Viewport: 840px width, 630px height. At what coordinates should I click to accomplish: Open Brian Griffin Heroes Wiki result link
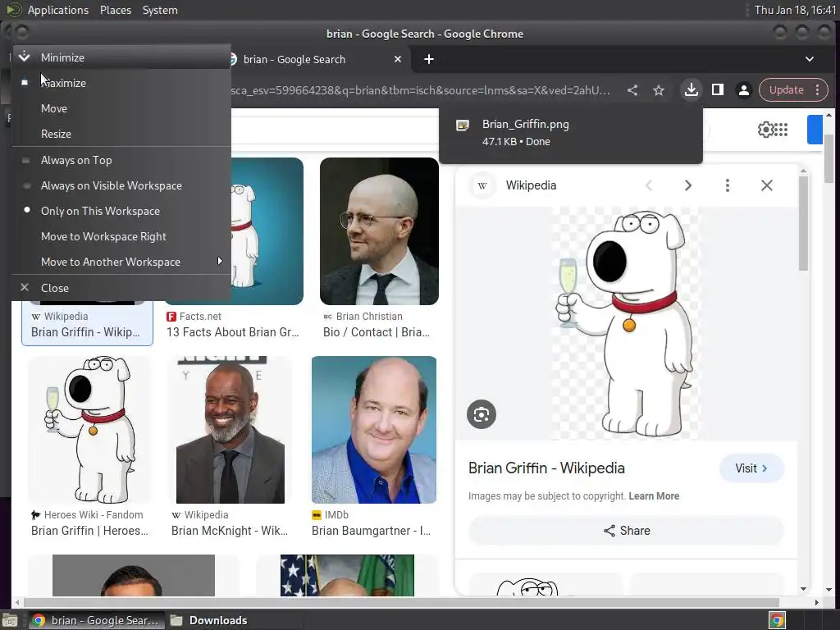[x=89, y=531]
